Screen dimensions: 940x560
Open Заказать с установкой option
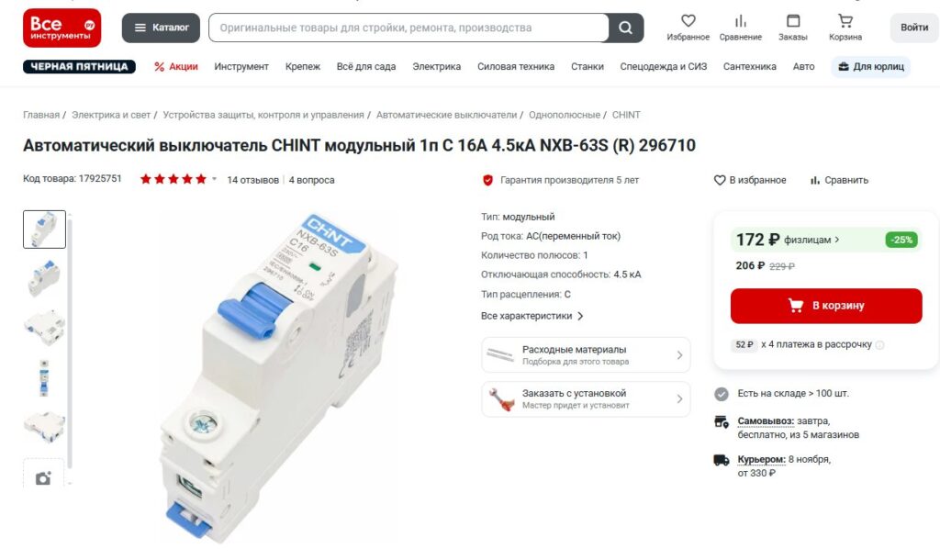[x=586, y=398]
